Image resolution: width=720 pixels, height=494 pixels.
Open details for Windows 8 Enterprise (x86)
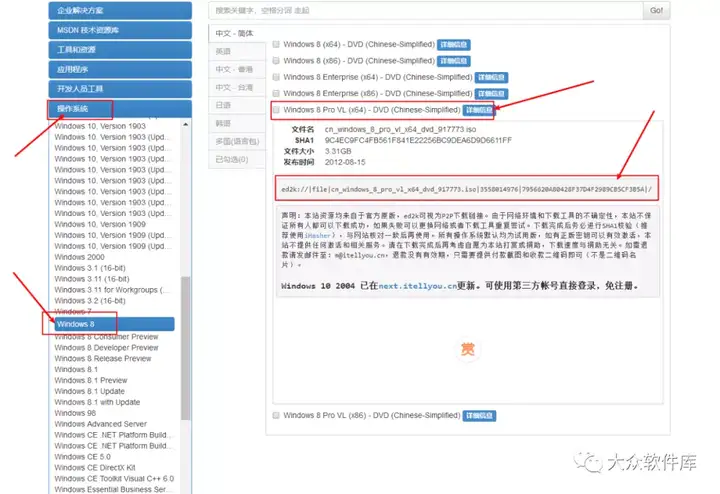[491, 94]
